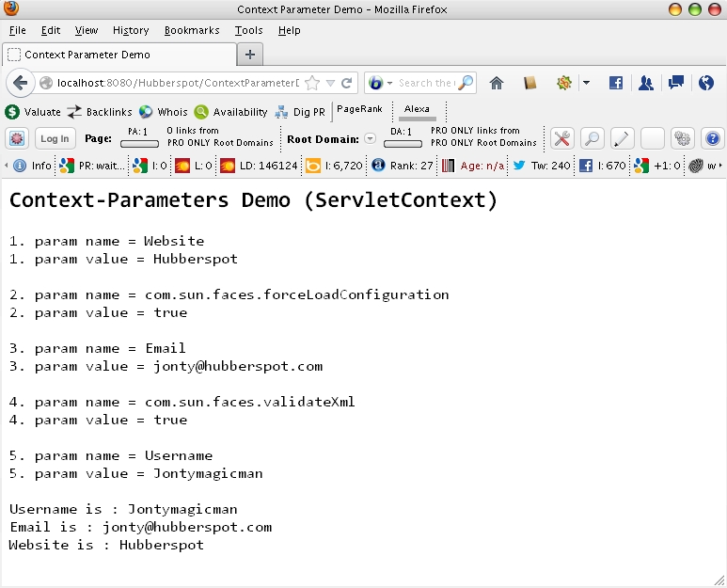Screen dimensions: 727x588
Task: Select the pencil highlight icon
Action: (x=623, y=138)
